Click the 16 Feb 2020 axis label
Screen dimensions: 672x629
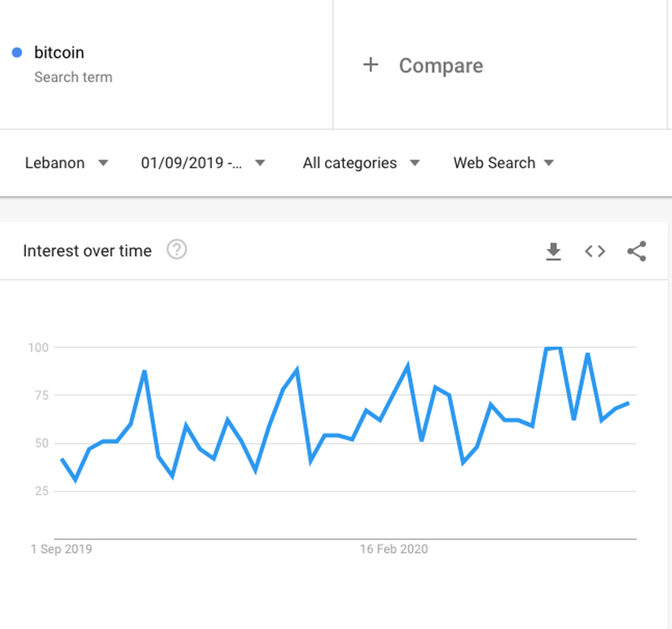click(394, 548)
